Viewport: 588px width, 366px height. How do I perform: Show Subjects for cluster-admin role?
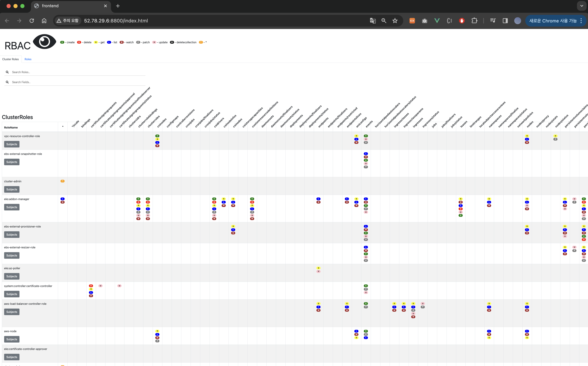point(12,190)
